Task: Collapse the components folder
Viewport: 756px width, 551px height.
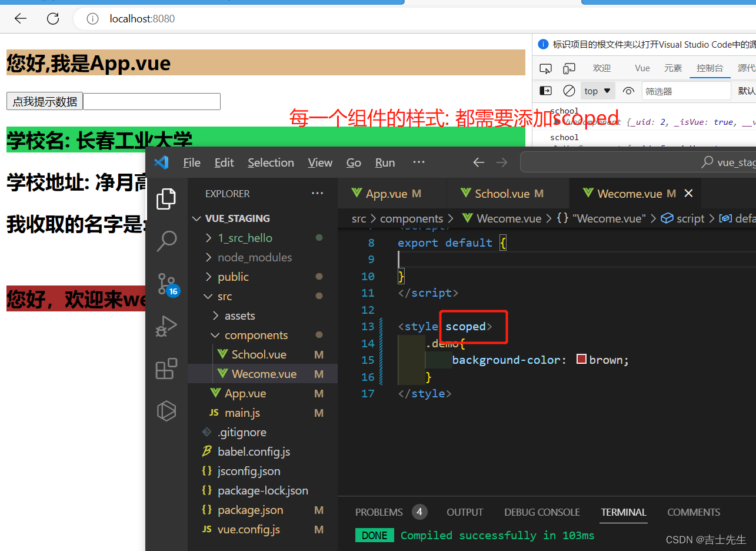Action: click(263, 335)
